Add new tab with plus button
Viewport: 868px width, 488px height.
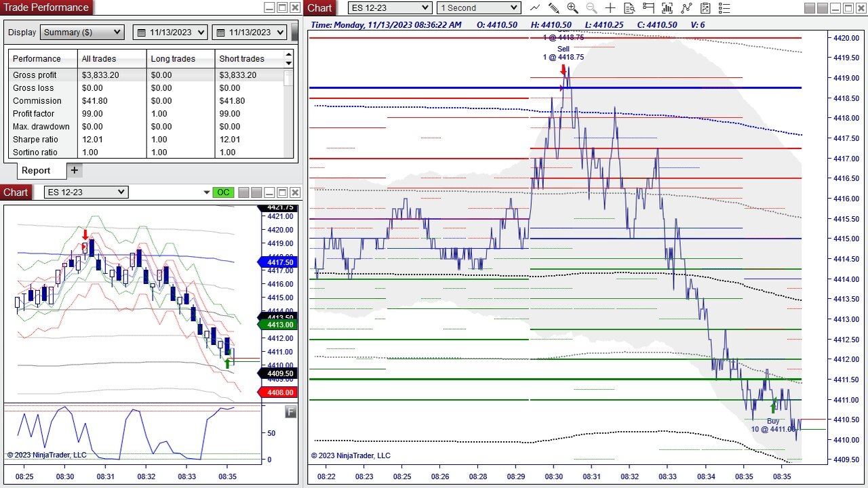click(75, 170)
